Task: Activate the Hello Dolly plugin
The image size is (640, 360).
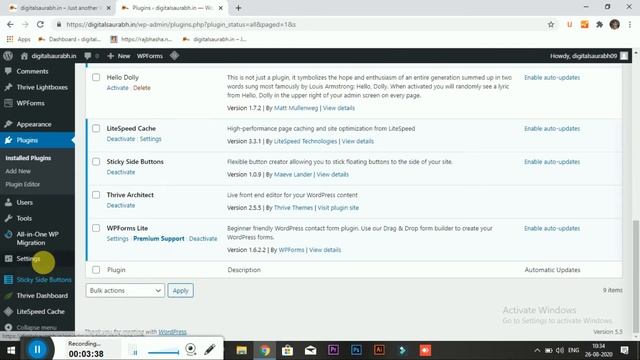Action: click(118, 88)
